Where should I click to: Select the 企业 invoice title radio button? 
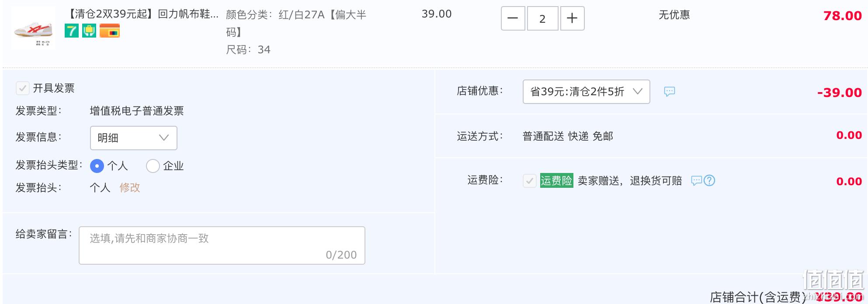pyautogui.click(x=153, y=166)
